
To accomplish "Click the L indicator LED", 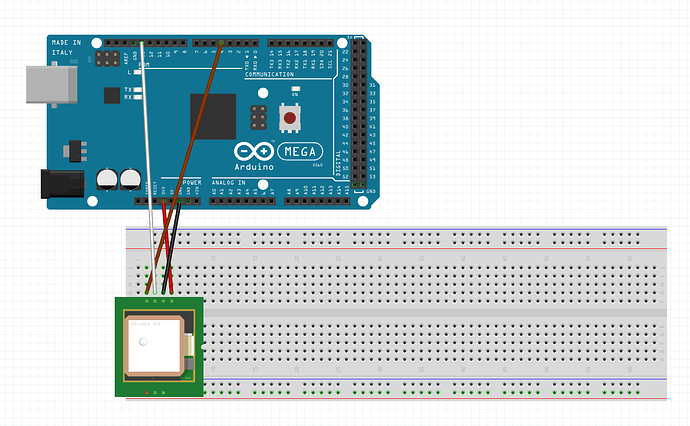I will (x=138, y=72).
